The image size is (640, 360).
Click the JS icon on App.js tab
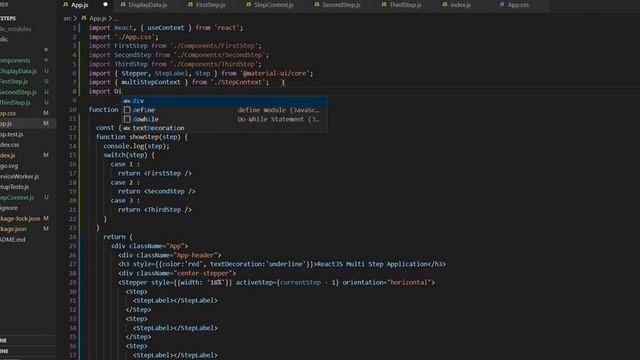66,4
